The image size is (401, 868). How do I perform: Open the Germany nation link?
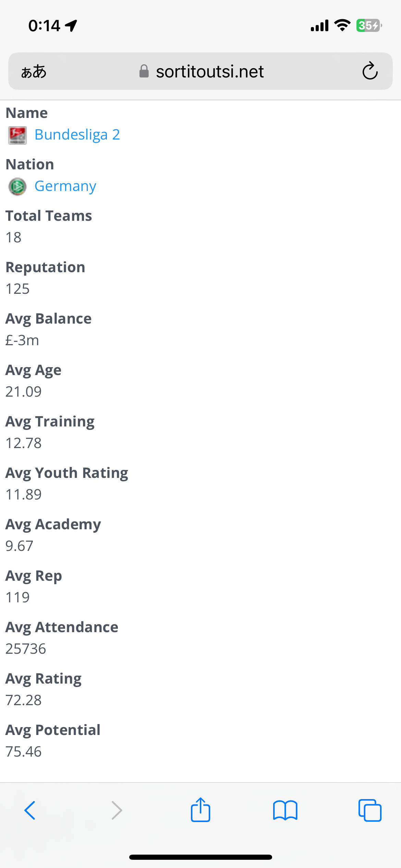click(65, 186)
